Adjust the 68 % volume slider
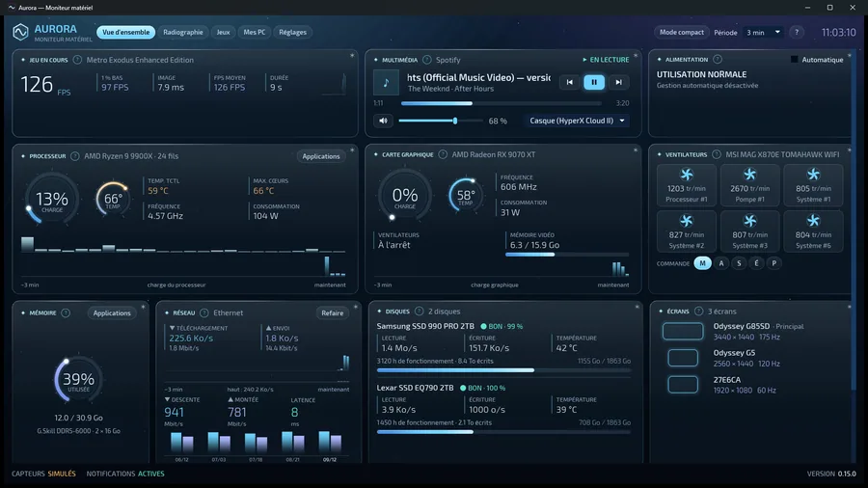 pyautogui.click(x=441, y=121)
